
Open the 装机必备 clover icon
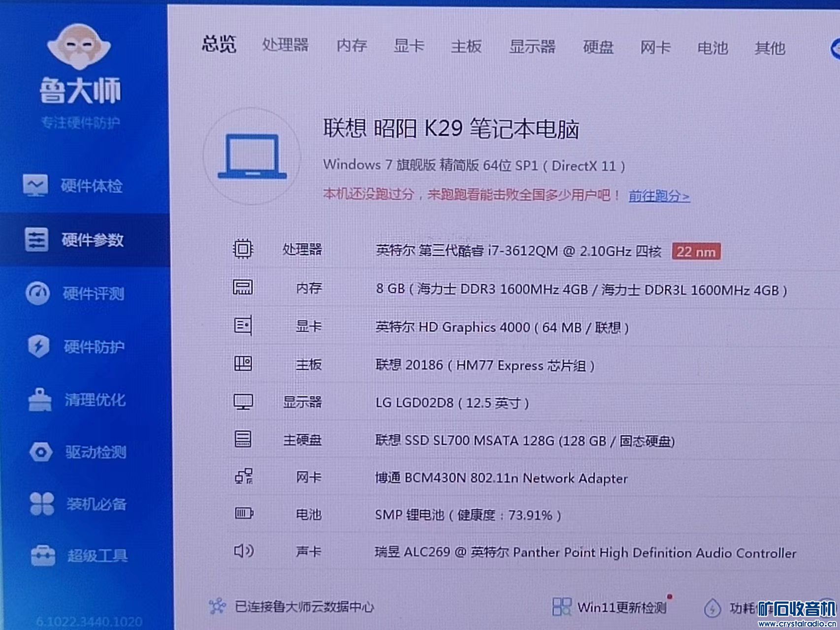coord(42,504)
